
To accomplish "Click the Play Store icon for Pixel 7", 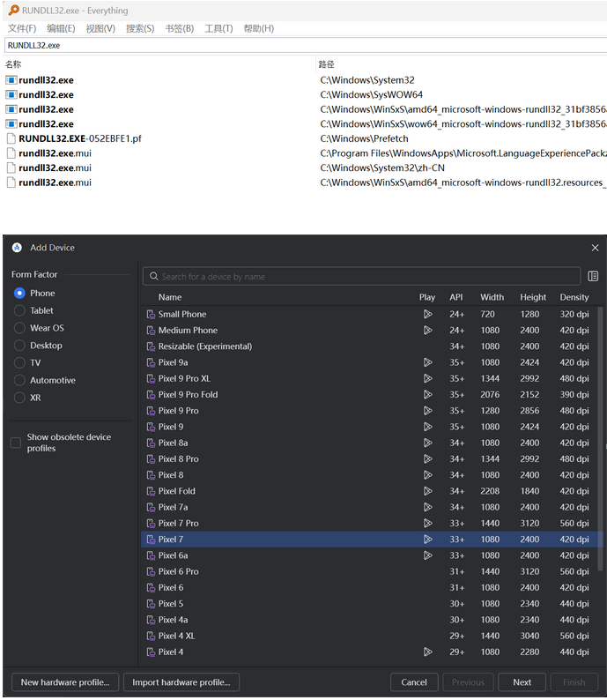I will coord(427,540).
